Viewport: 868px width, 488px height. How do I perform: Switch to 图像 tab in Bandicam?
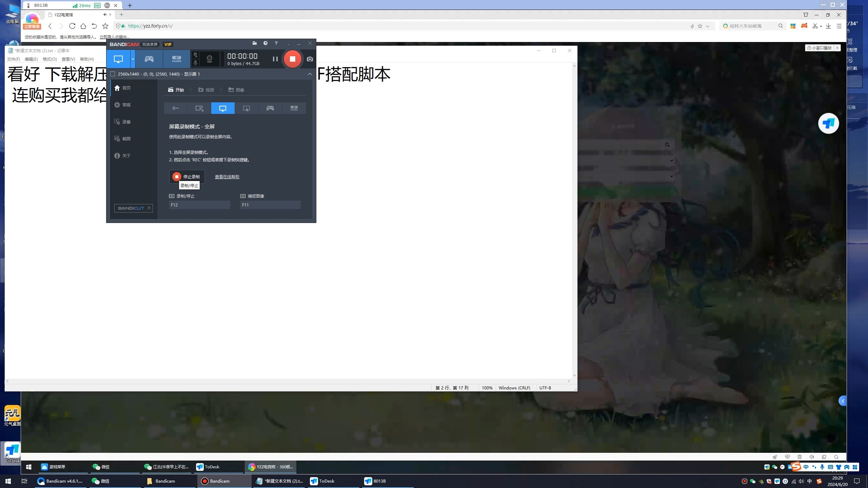236,90
